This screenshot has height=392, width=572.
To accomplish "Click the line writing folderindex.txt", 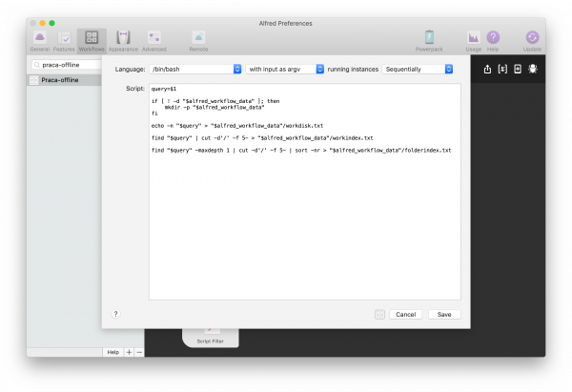I will [x=301, y=151].
